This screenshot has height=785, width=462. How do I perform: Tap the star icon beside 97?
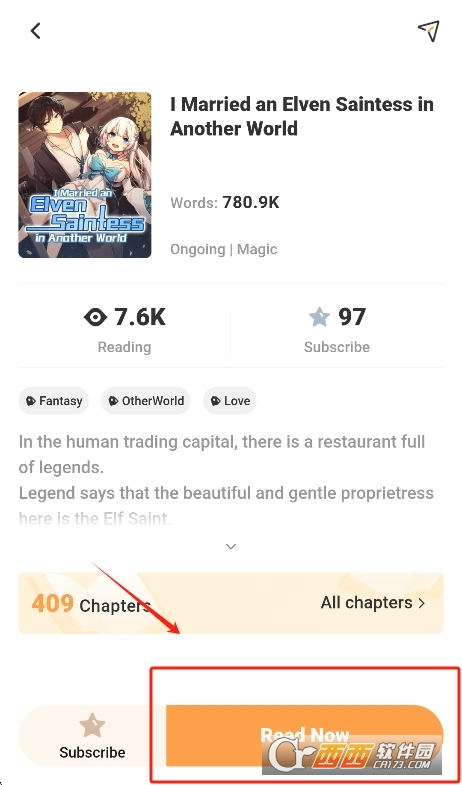coord(319,317)
